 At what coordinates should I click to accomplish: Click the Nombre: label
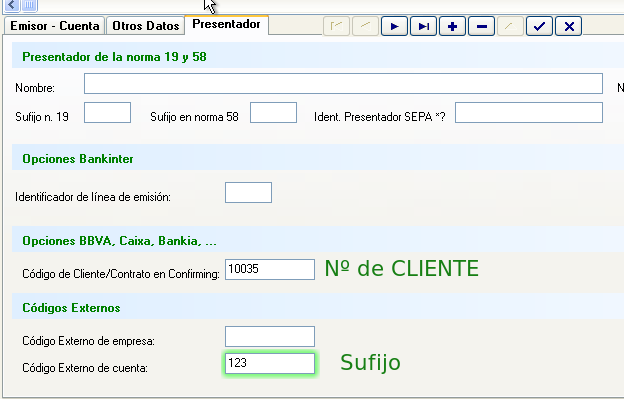[35, 88]
